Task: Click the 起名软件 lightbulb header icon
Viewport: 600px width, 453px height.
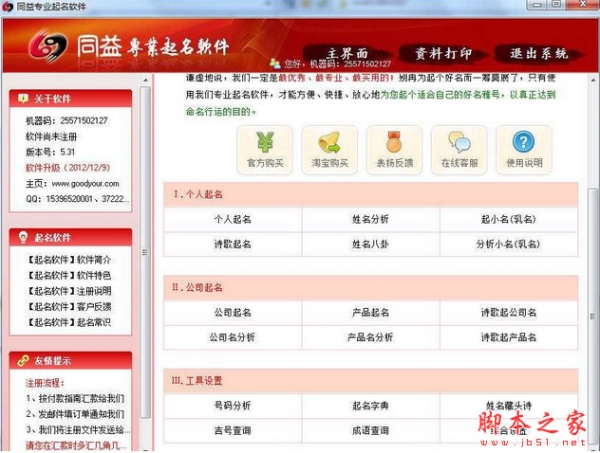Action: click(x=23, y=237)
